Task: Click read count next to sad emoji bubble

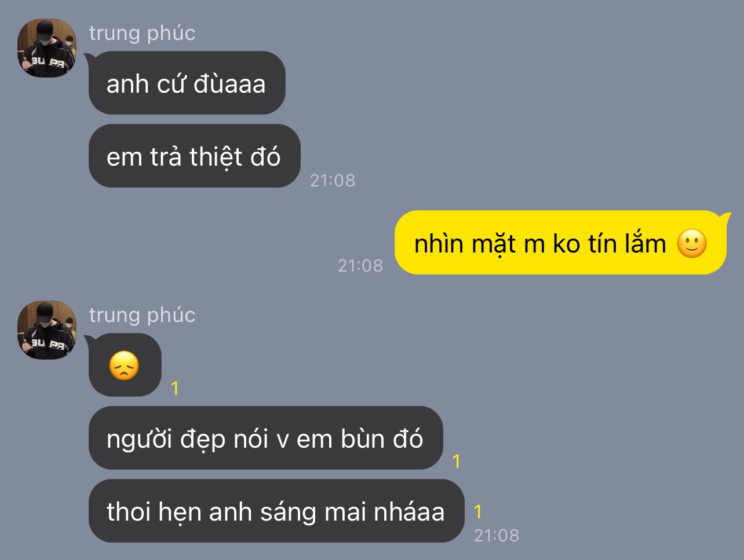Action: click(x=175, y=388)
